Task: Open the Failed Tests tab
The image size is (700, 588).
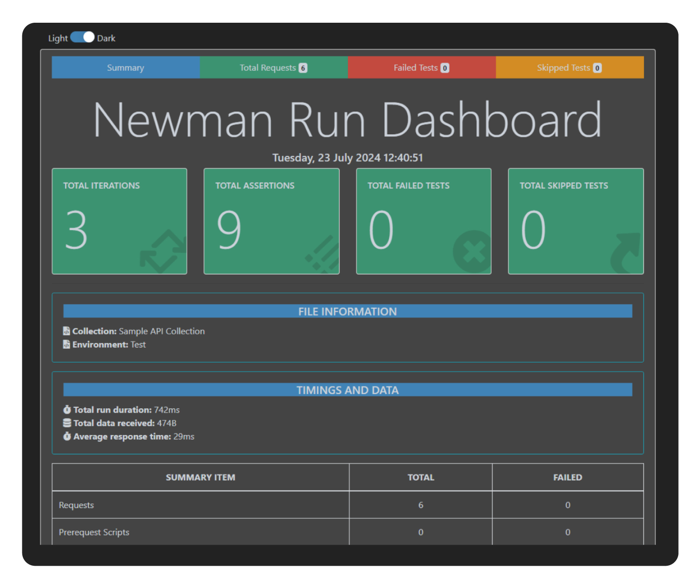Action: [x=421, y=67]
